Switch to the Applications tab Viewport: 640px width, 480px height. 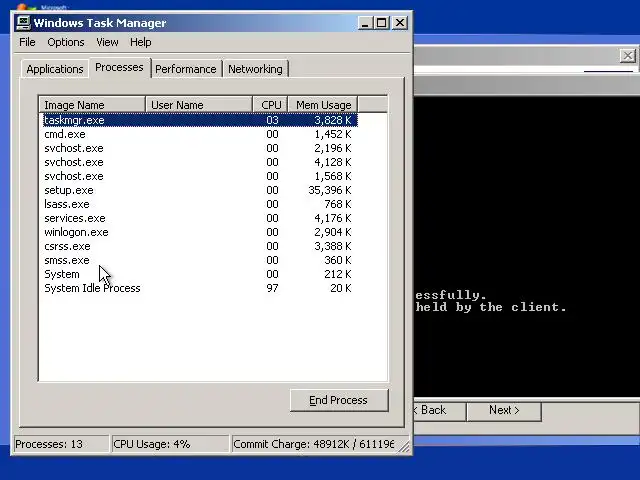[x=55, y=69]
